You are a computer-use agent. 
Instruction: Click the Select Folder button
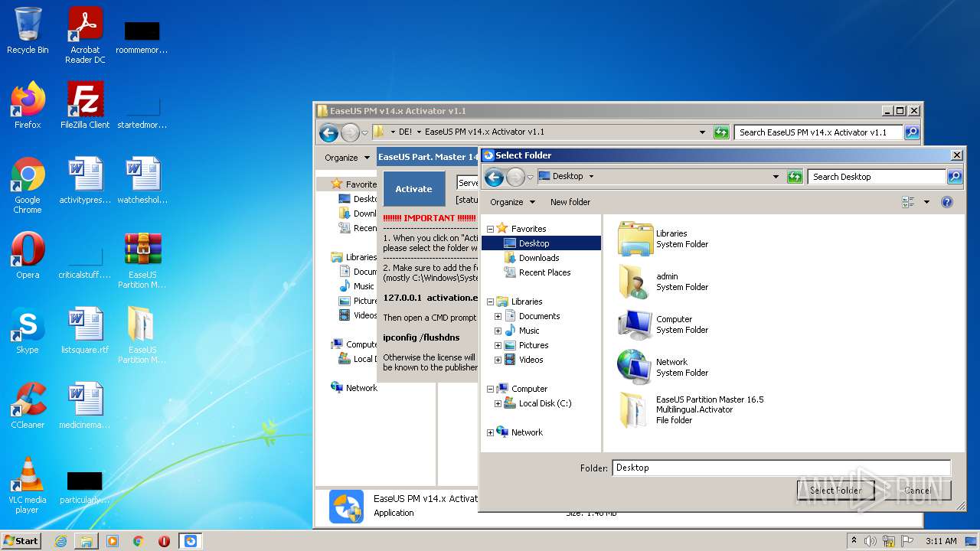(835, 491)
